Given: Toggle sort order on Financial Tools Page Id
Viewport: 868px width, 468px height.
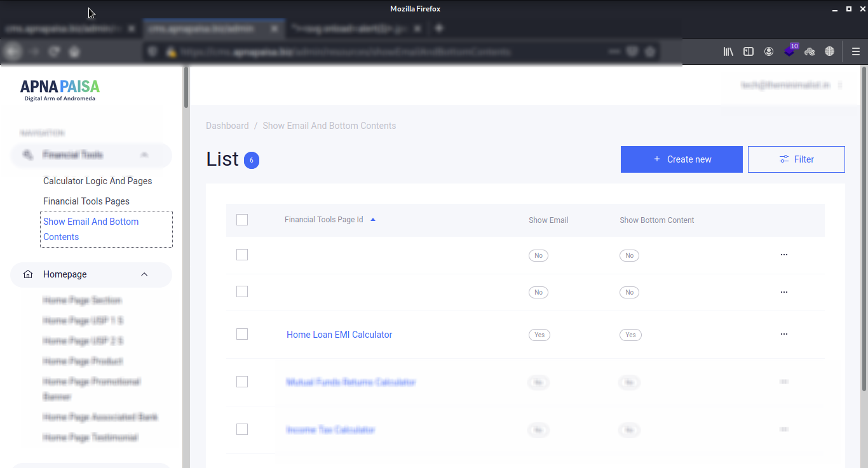Looking at the screenshot, I should [373, 218].
